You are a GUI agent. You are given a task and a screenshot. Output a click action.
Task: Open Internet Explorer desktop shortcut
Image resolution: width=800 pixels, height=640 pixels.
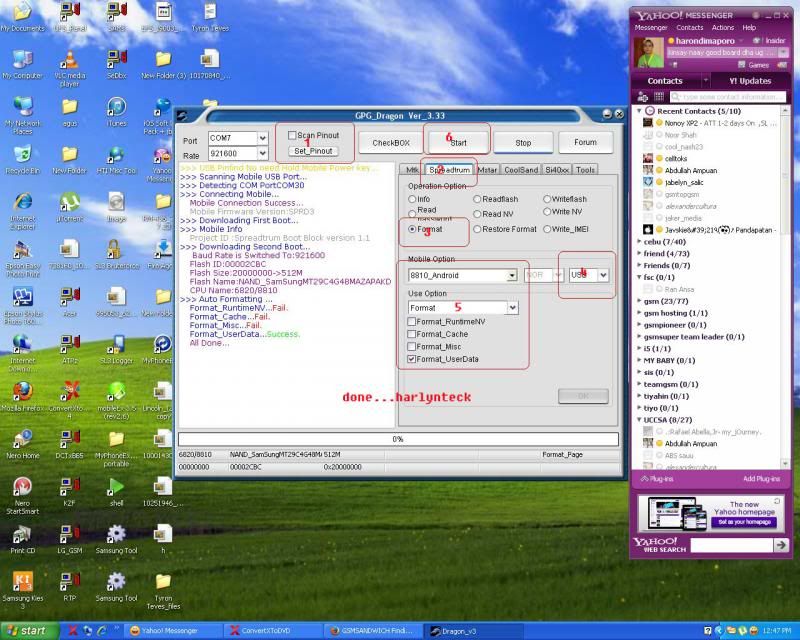(x=21, y=201)
